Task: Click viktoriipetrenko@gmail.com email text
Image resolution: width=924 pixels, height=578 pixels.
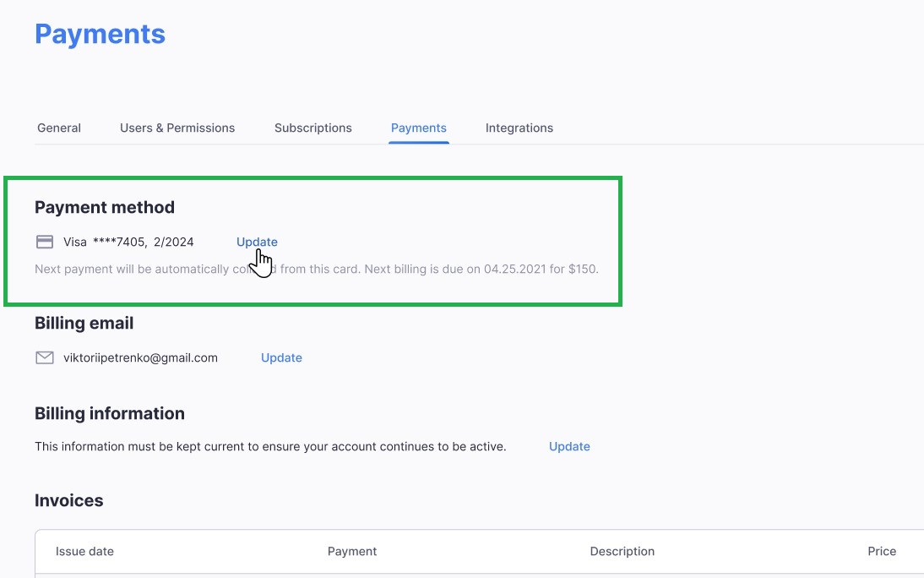Action: [139, 357]
